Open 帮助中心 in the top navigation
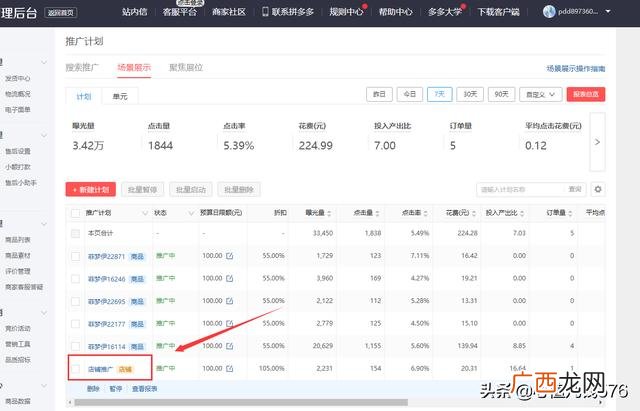 [396, 12]
